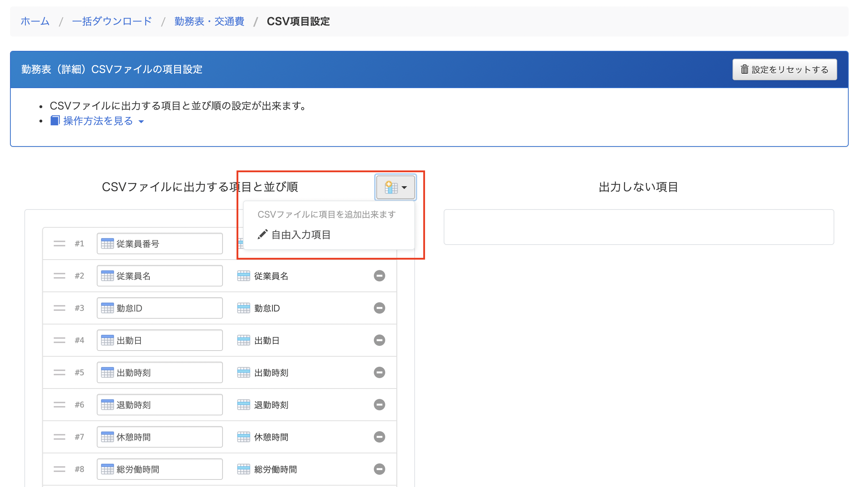
Task: Click drag handle icon on row #5
Action: [x=59, y=372]
